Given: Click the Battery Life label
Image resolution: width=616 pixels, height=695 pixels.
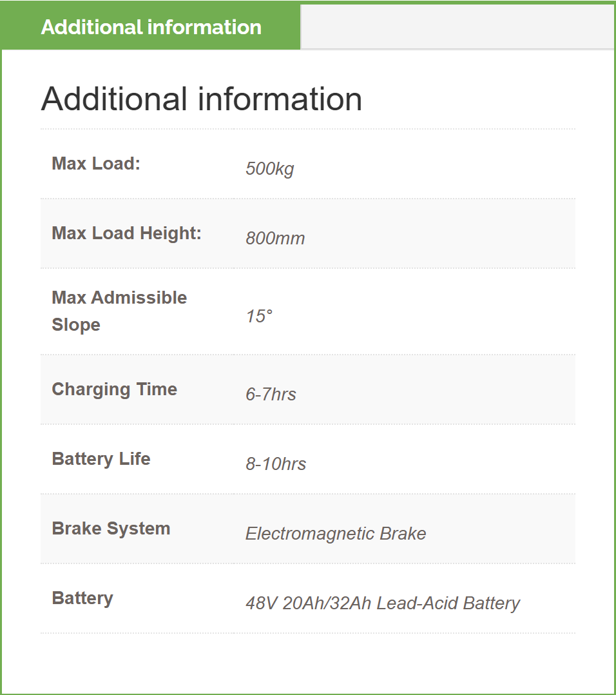Looking at the screenshot, I should pyautogui.click(x=101, y=459).
